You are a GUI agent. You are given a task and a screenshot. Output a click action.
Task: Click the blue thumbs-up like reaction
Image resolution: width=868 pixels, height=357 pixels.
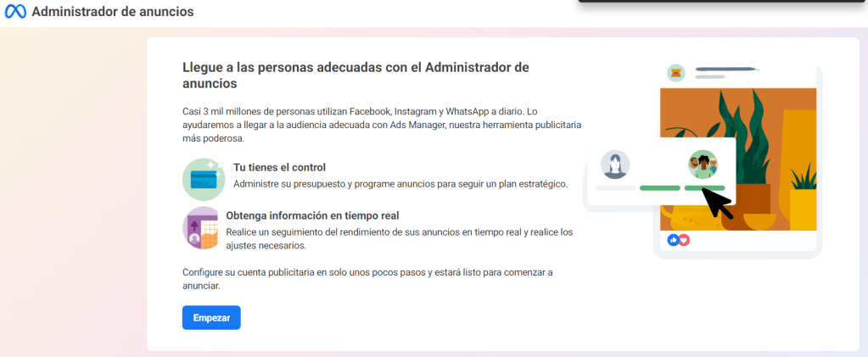tap(674, 240)
